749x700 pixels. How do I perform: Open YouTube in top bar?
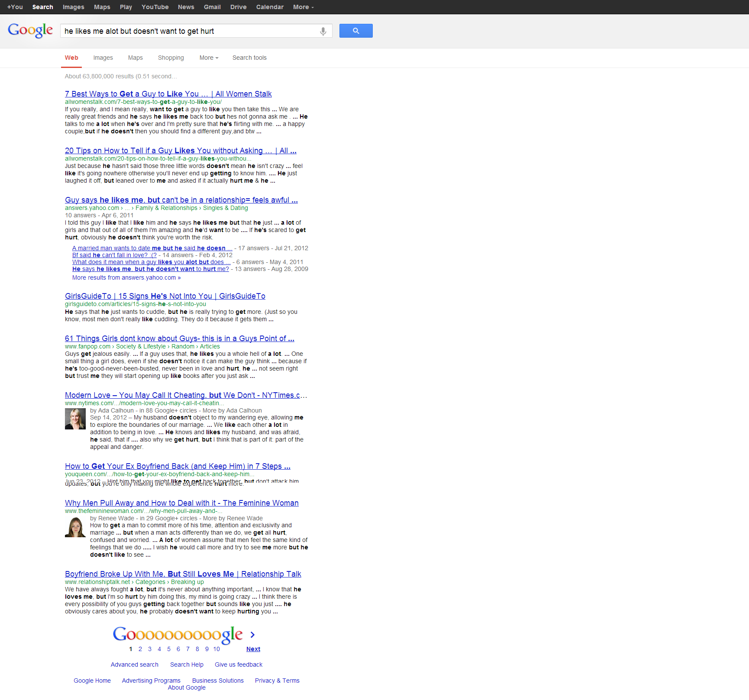[x=155, y=7]
